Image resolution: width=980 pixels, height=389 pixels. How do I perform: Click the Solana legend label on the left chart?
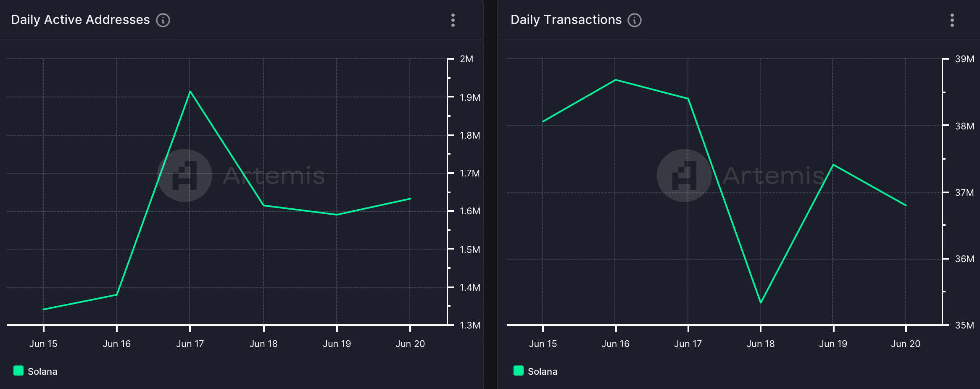[x=42, y=371]
